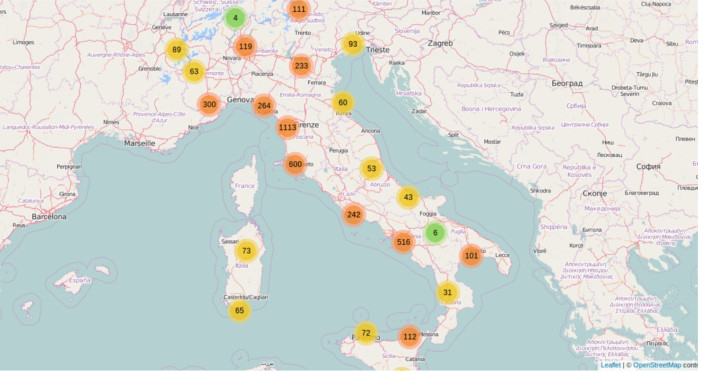Open the orange cluster marker labeled 233

click(301, 66)
